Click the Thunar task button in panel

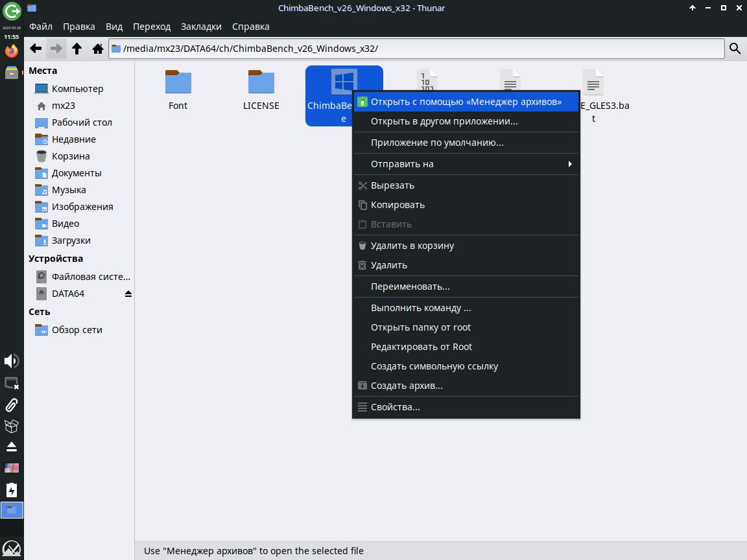pos(12,511)
